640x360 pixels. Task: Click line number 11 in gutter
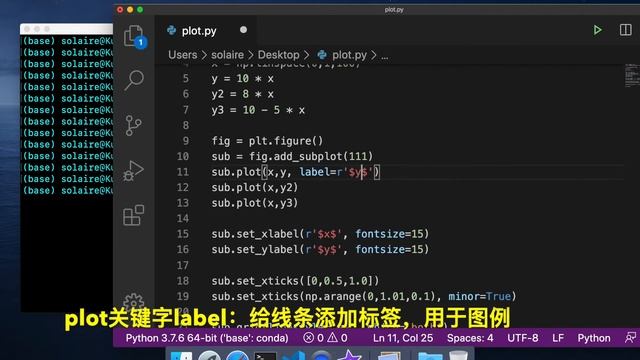(x=183, y=172)
